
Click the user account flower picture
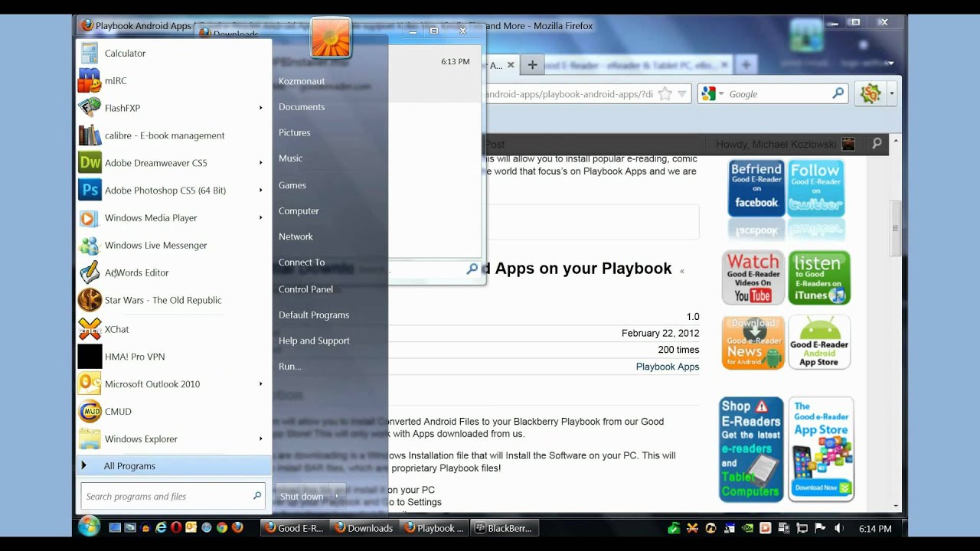tap(331, 37)
